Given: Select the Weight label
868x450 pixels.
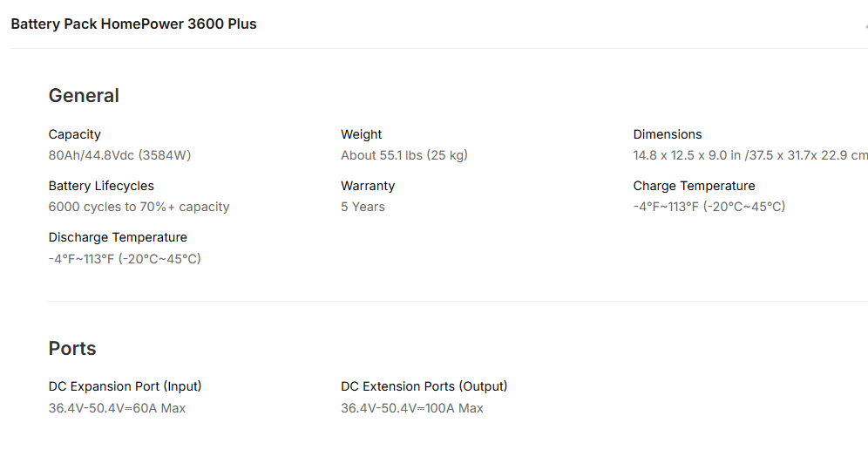Looking at the screenshot, I should 361,134.
